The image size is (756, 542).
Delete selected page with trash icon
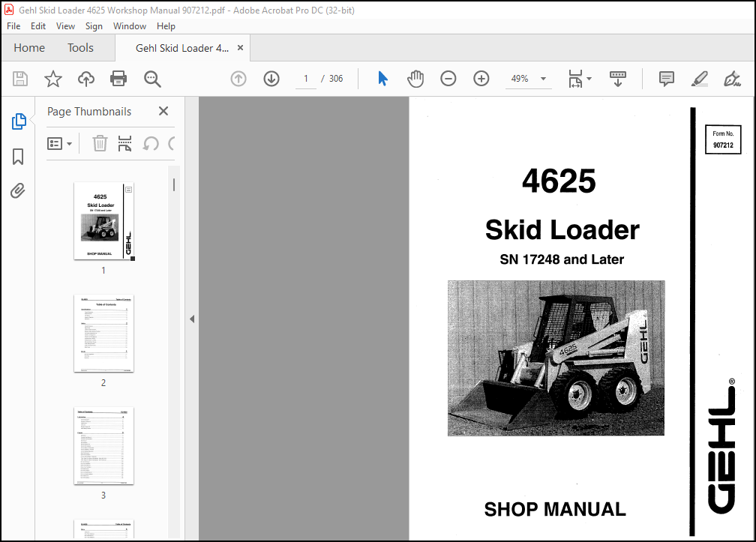click(x=100, y=143)
